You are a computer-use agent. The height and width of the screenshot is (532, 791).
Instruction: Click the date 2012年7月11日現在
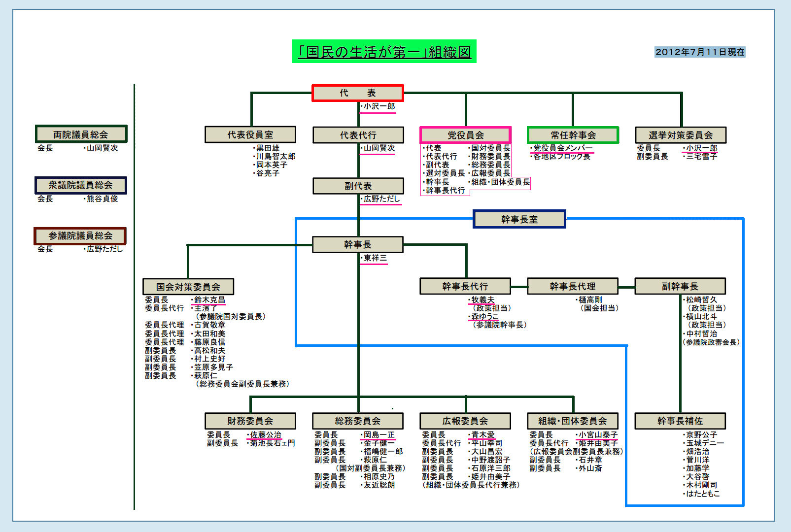click(x=700, y=52)
